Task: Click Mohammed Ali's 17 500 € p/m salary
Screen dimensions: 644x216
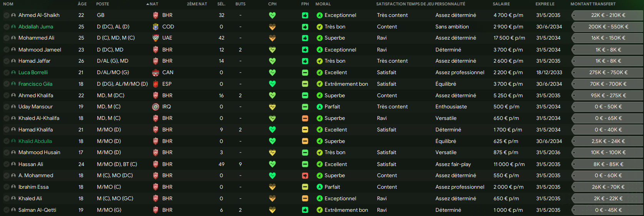Action: (x=509, y=38)
